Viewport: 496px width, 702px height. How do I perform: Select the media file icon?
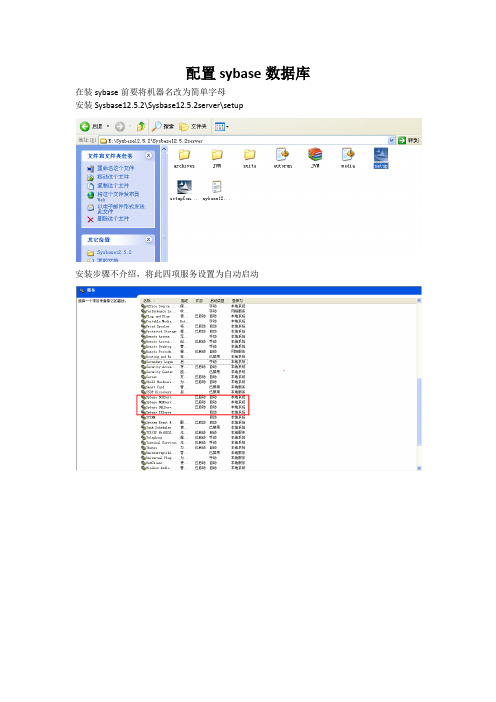click(348, 154)
